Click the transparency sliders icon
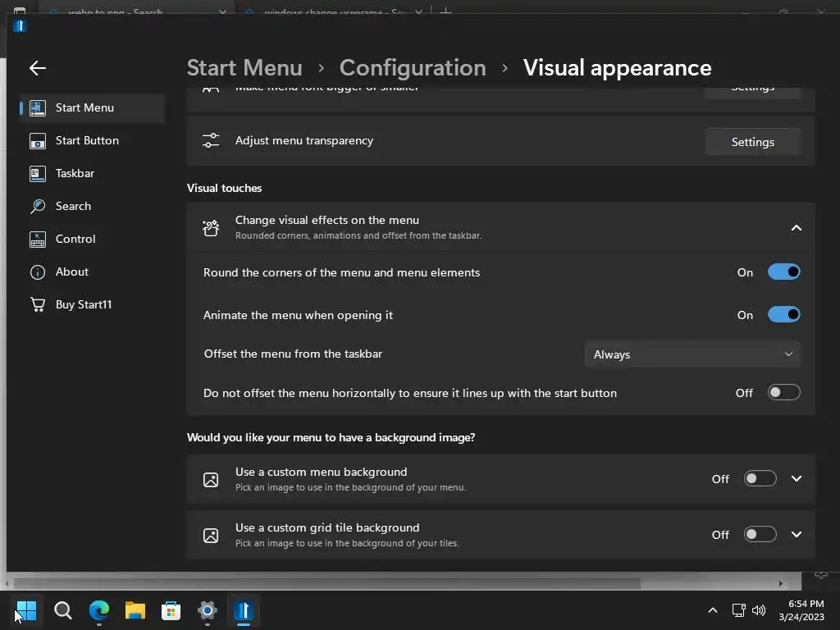Viewport: 840px width, 630px height. click(x=211, y=141)
